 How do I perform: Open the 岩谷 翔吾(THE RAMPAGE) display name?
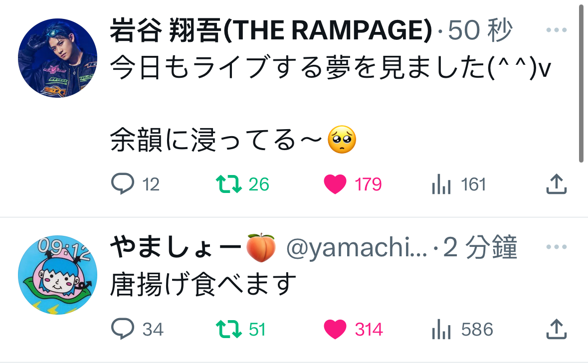pyautogui.click(x=271, y=30)
